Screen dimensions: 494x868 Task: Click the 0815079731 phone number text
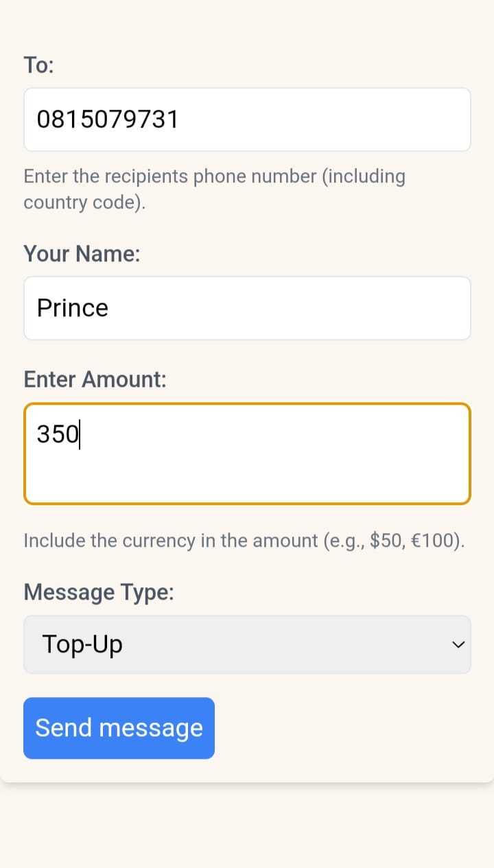[108, 119]
